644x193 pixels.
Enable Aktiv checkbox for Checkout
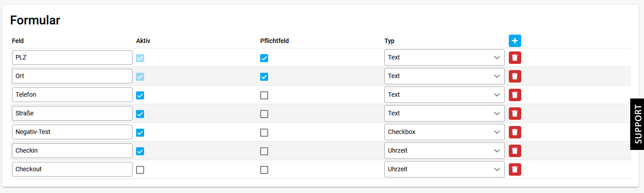click(x=140, y=170)
